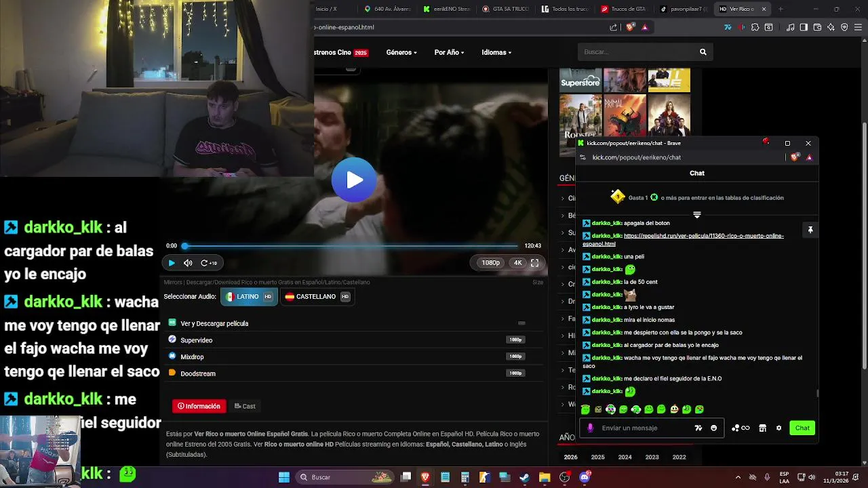Image resolution: width=868 pixels, height=488 pixels.
Task: Open the Primal poster thumbnail
Action: 625,115
